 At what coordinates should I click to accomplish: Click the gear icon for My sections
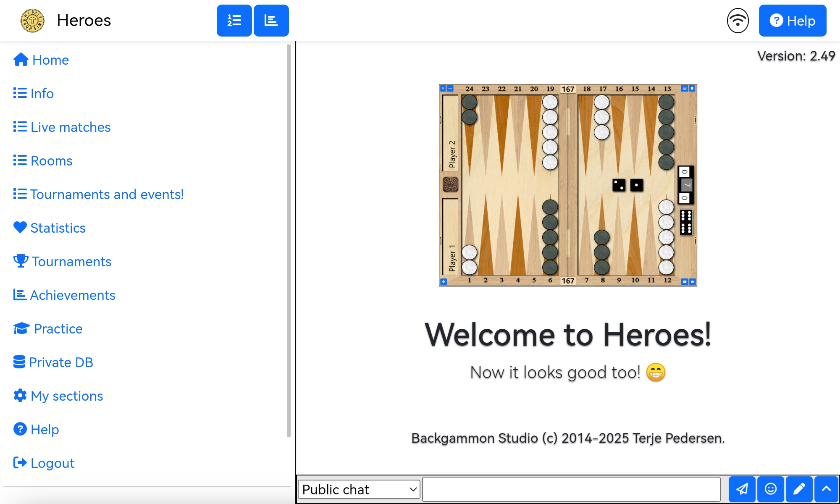click(x=20, y=395)
